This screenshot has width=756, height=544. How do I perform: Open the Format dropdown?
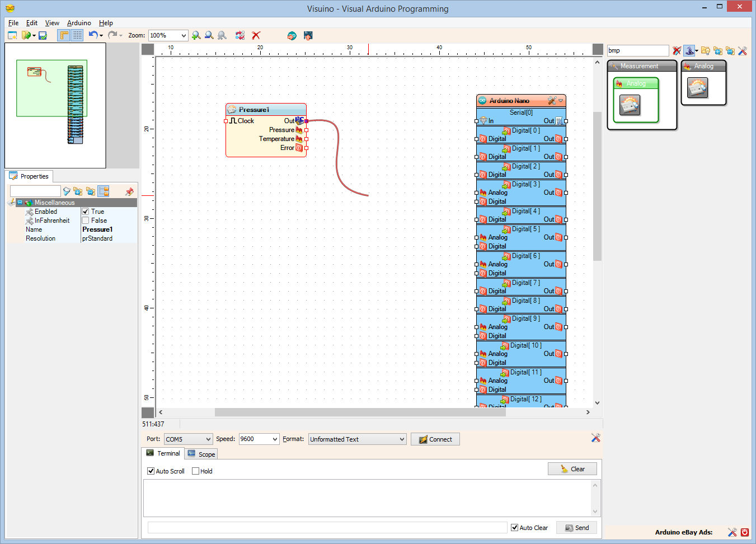point(402,439)
